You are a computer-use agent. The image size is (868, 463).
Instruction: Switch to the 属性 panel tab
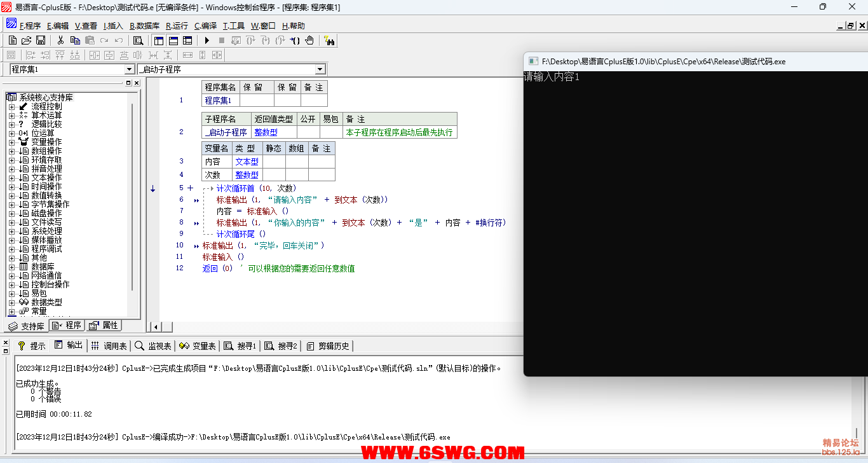104,325
